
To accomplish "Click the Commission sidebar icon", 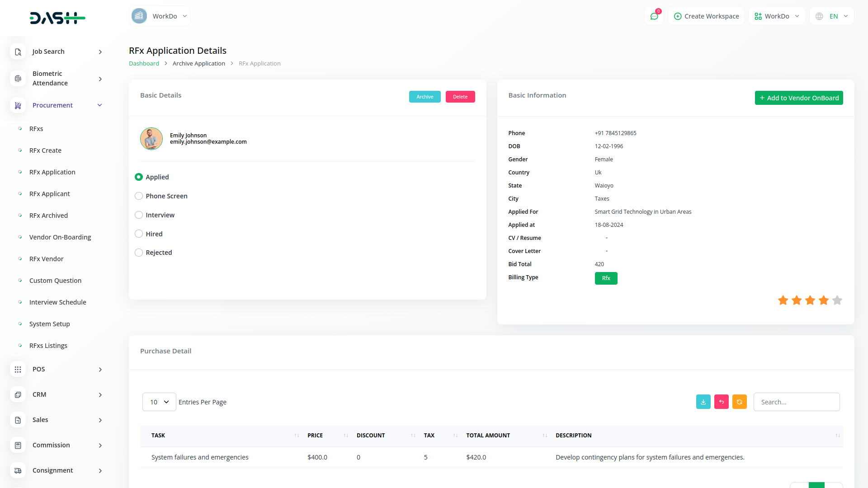I will click(x=18, y=445).
